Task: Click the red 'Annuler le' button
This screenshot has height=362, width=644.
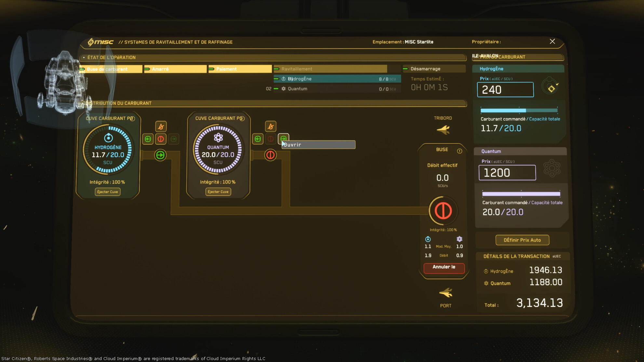Action: 444,268
